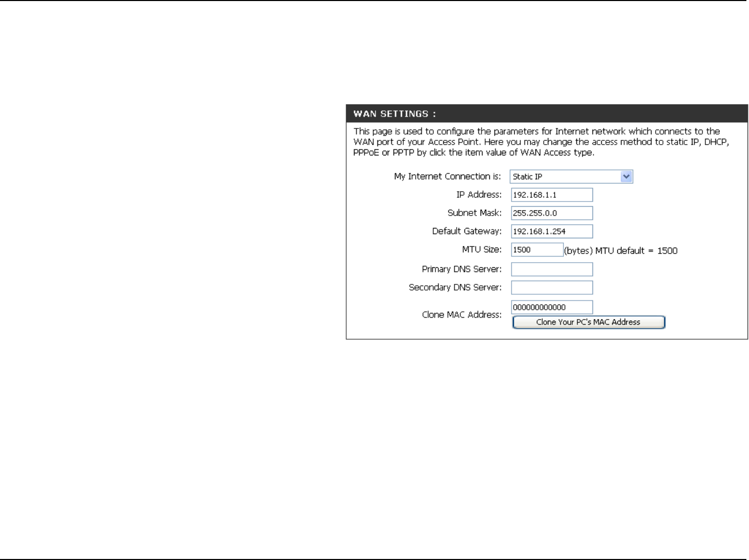Click the WAN settings description paragraph

[541, 142]
